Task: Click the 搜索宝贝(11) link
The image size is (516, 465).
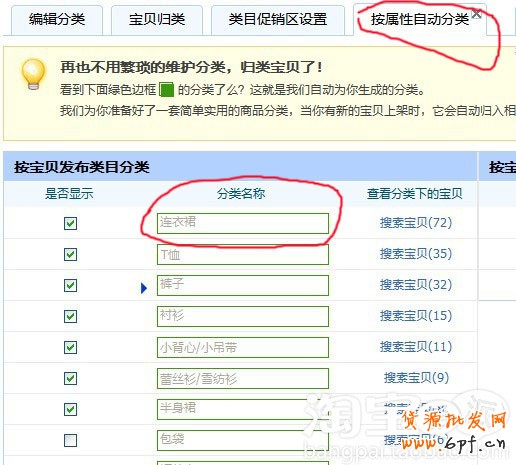Action: (x=416, y=347)
